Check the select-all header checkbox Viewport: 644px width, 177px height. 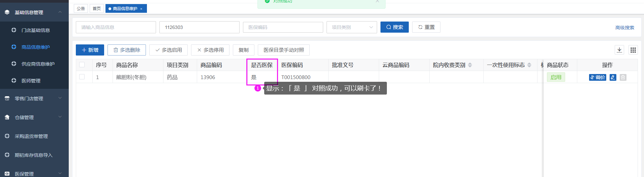click(82, 65)
